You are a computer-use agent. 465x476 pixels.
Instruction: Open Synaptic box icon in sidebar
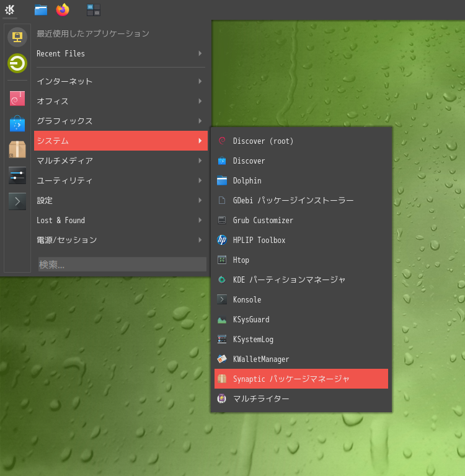pos(17,149)
